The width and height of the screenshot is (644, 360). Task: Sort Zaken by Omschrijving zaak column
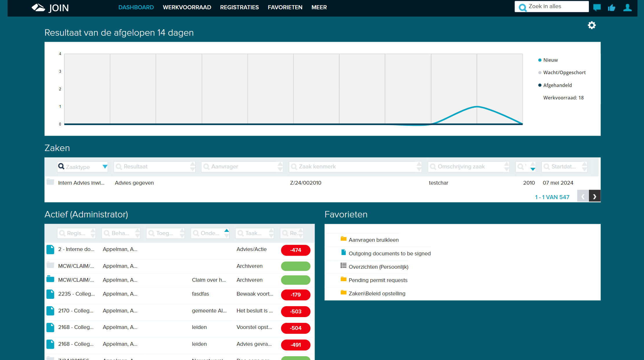click(507, 167)
